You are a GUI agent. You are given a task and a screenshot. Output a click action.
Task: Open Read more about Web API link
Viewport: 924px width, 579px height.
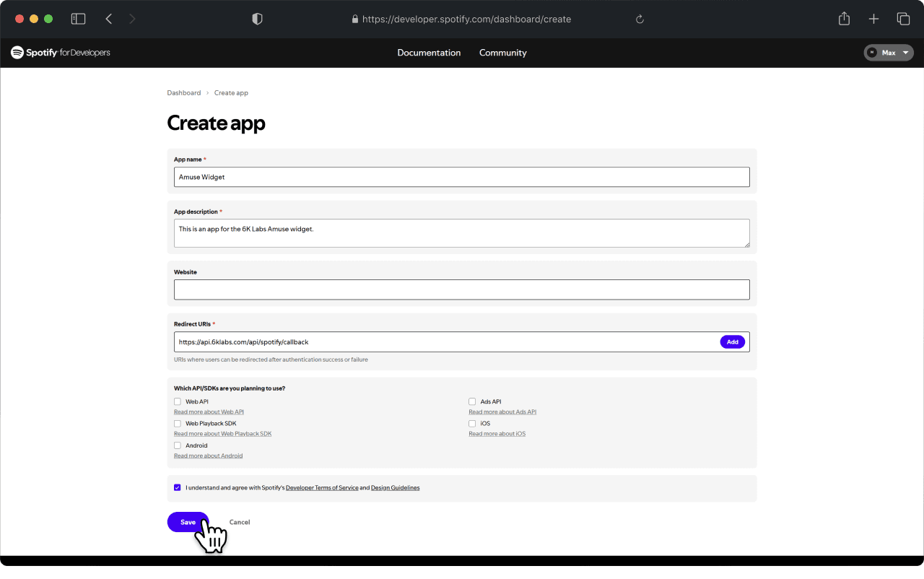click(209, 412)
